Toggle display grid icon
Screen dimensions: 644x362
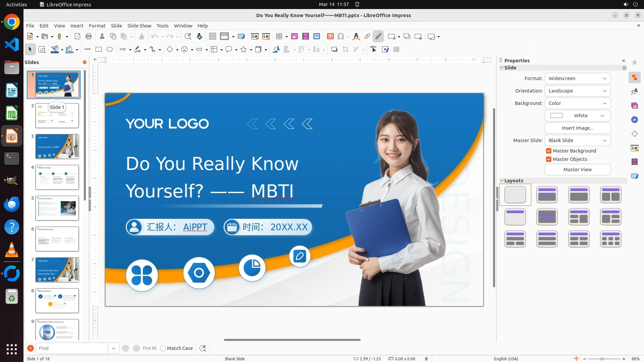212,37
